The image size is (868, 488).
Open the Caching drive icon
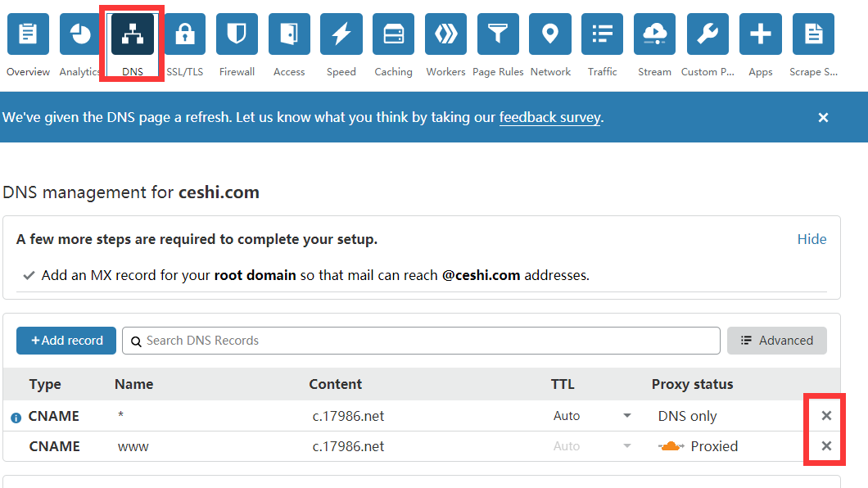pyautogui.click(x=393, y=34)
